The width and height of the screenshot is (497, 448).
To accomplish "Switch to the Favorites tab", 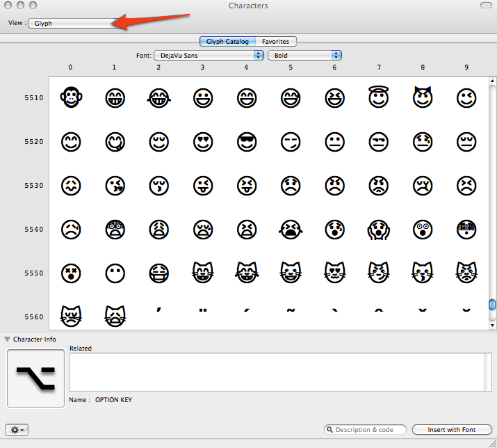I will click(275, 42).
